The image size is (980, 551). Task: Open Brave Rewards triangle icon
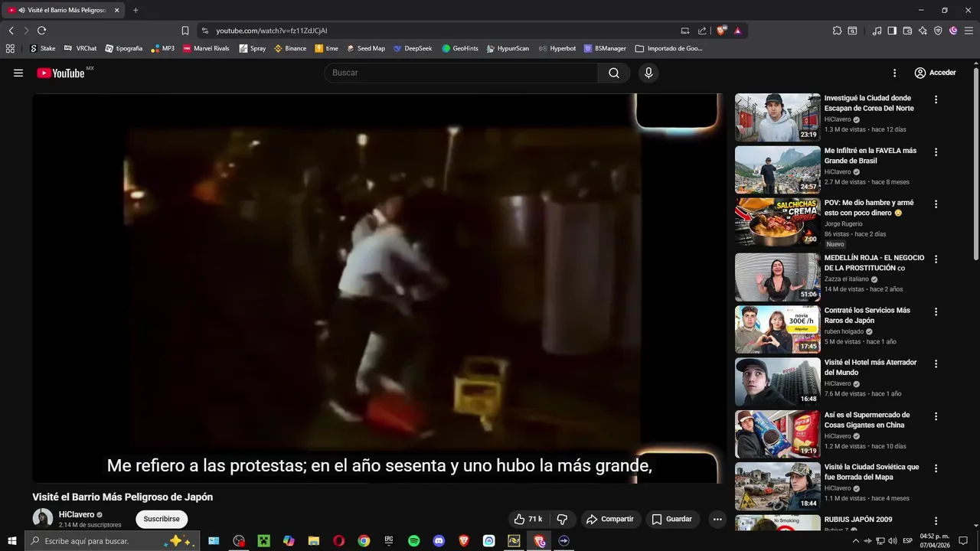[737, 31]
